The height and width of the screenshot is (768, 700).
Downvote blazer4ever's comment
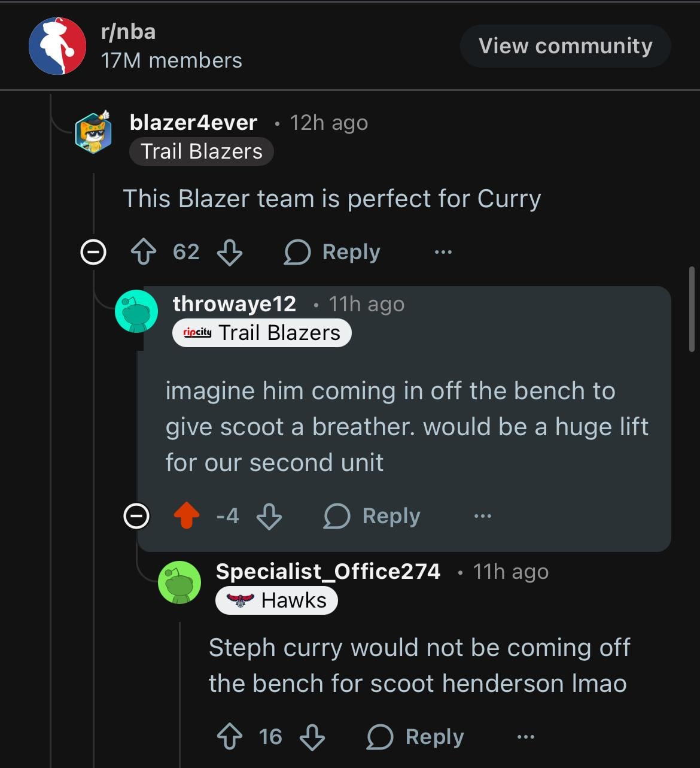click(230, 252)
